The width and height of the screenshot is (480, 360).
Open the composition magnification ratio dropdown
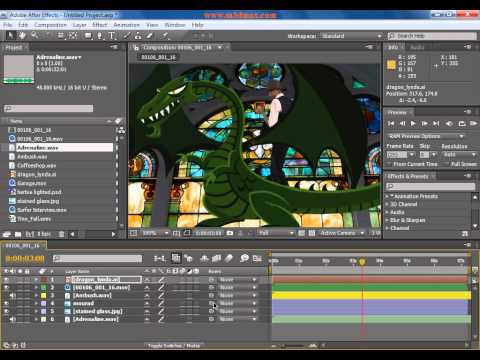155,233
